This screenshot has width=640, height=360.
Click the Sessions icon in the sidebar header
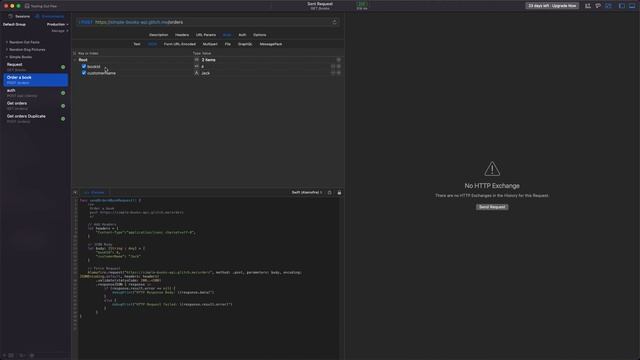click(x=11, y=16)
